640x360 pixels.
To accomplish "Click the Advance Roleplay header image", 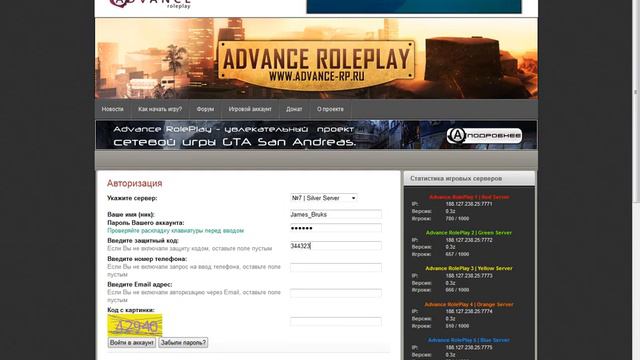I will pos(316,58).
